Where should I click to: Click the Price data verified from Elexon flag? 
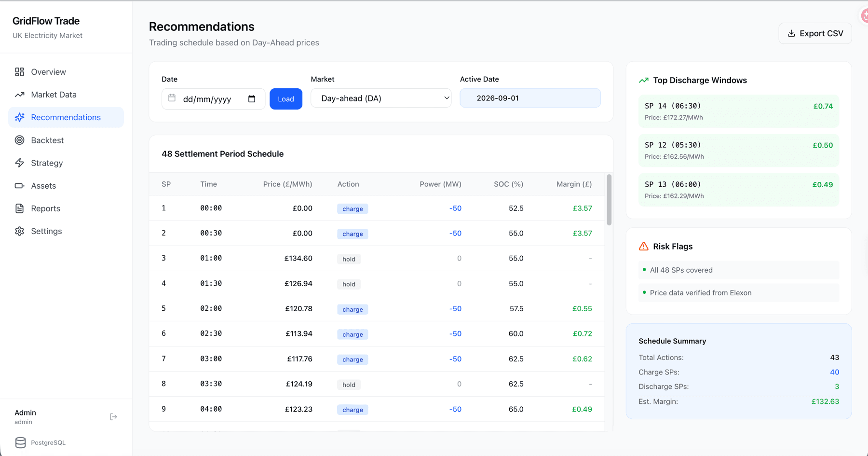point(739,293)
